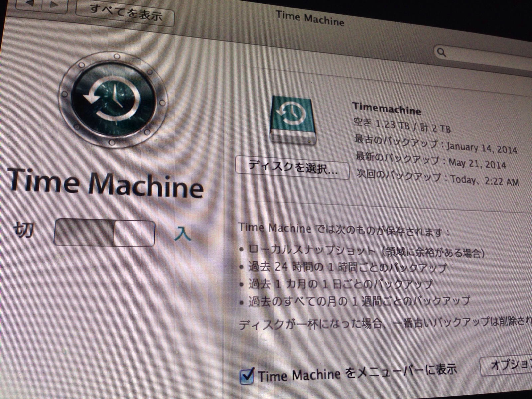Click the 切 (off) label beside the switch

pyautogui.click(x=24, y=229)
